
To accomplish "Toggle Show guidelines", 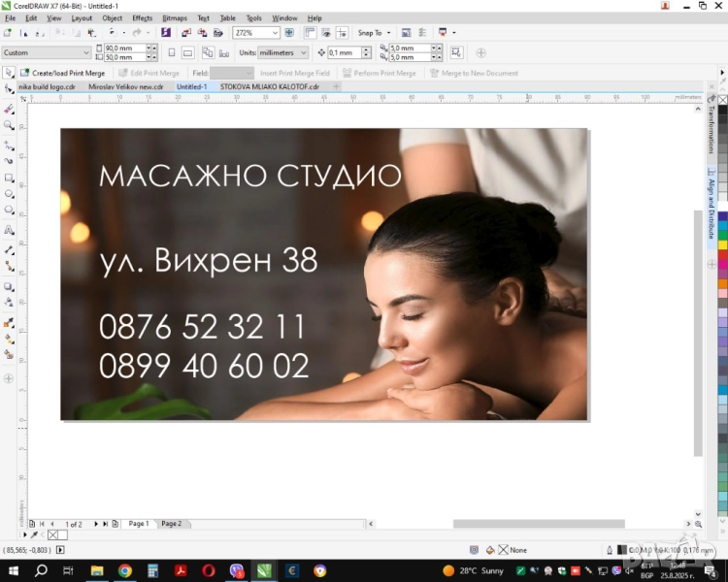I will click(342, 32).
